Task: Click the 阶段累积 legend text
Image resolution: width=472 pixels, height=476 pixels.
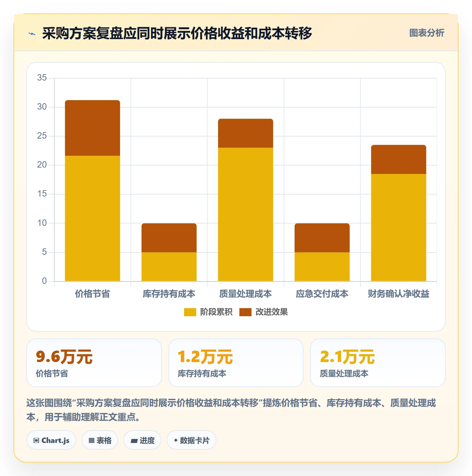Action: click(x=216, y=312)
